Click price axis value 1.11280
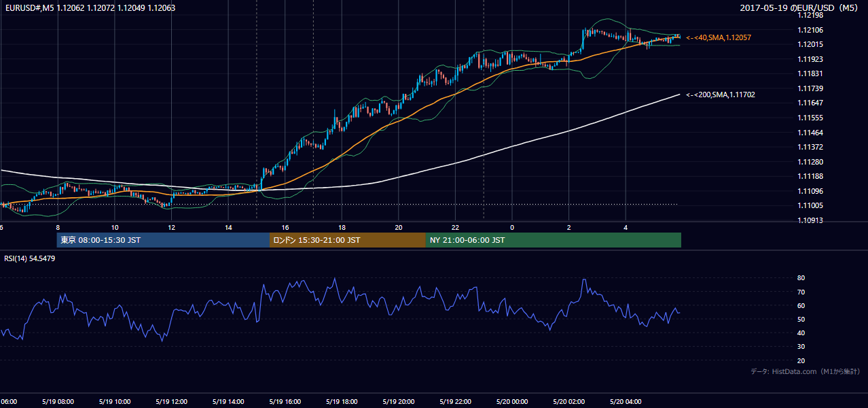 810,162
